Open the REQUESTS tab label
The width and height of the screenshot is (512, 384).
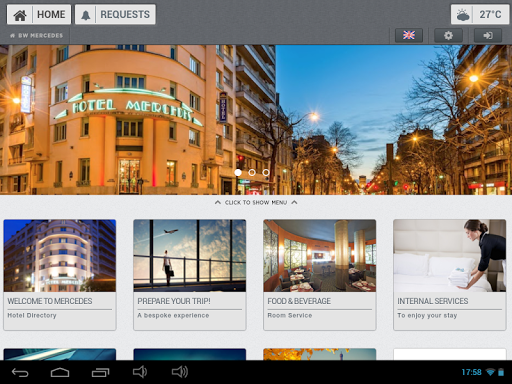coord(125,15)
